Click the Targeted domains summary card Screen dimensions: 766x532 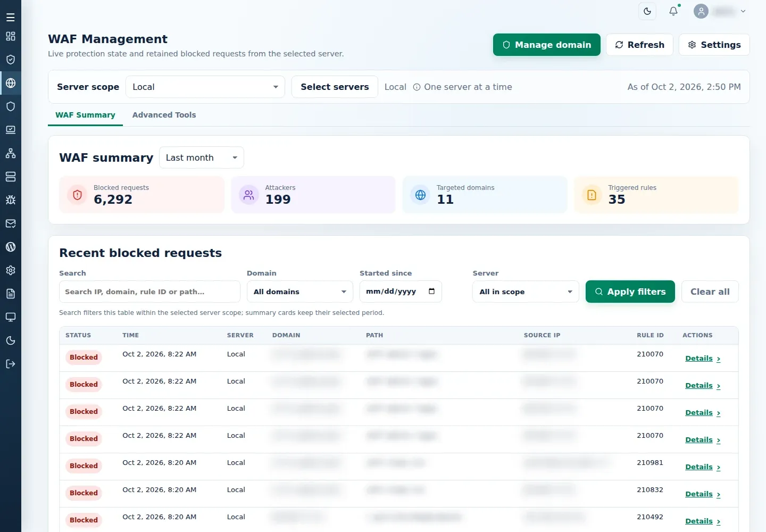[x=485, y=195]
